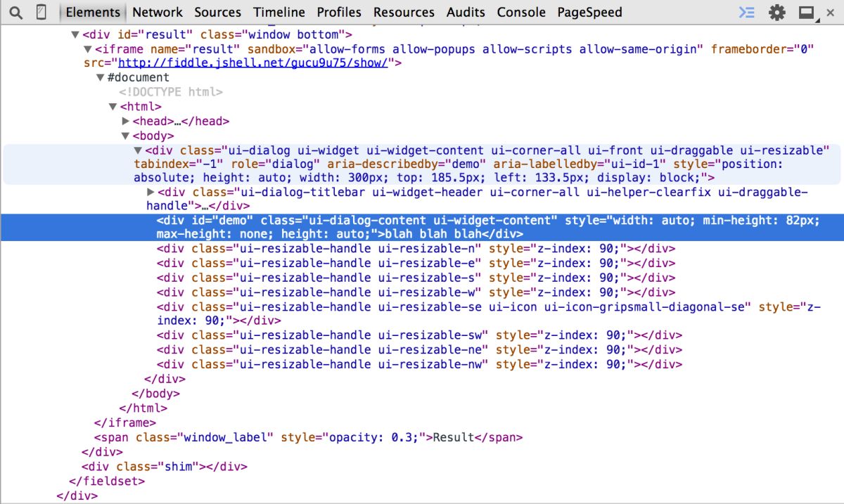
Task: Collapse the ui-dialog div node
Action: tap(139, 150)
